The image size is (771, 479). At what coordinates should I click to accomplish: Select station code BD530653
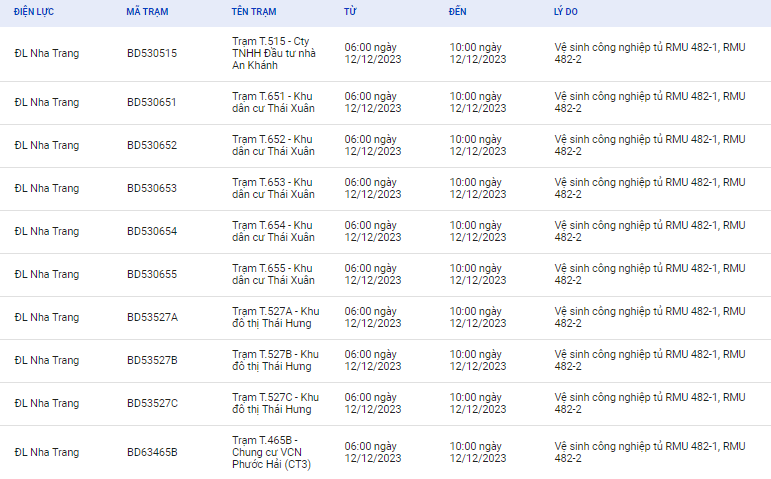point(152,188)
